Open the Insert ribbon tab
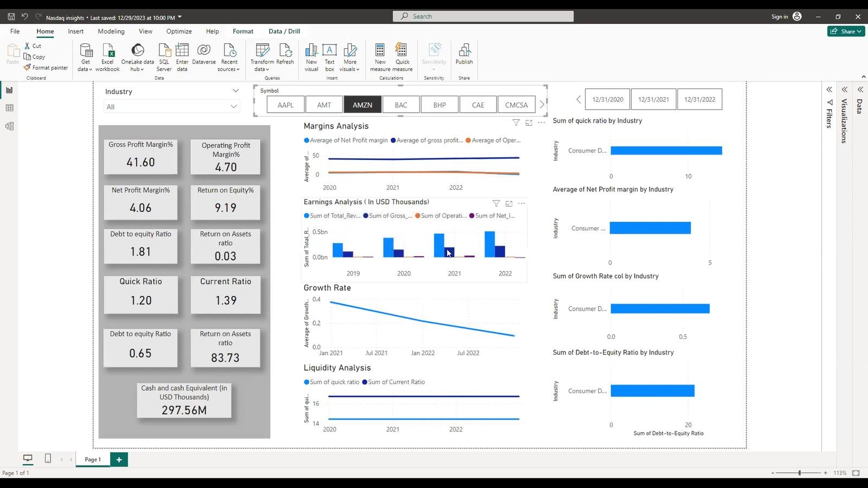 point(75,31)
